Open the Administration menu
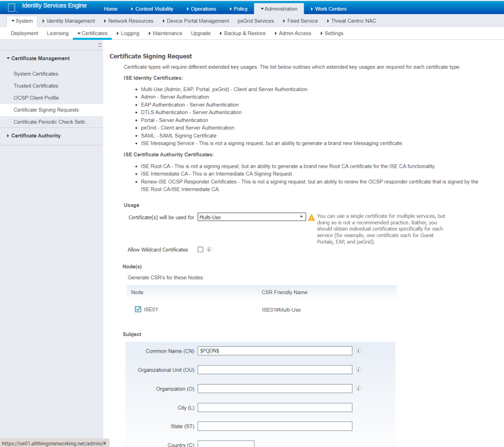The height and width of the screenshot is (447, 504). point(279,9)
